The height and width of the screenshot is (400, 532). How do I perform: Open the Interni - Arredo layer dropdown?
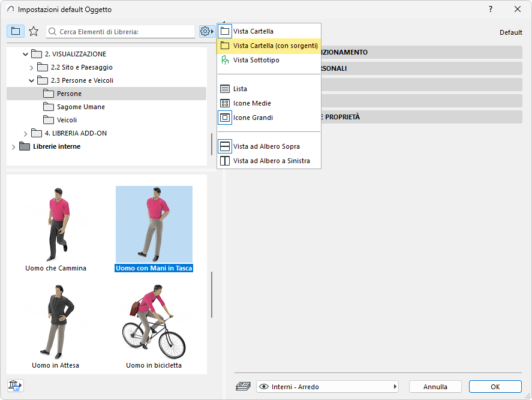[x=328, y=387]
